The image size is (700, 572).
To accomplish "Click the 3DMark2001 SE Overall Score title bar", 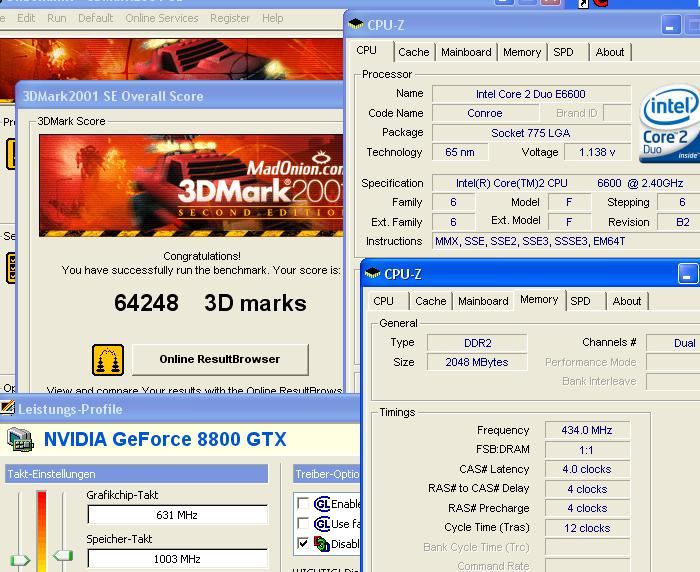I will (x=181, y=96).
